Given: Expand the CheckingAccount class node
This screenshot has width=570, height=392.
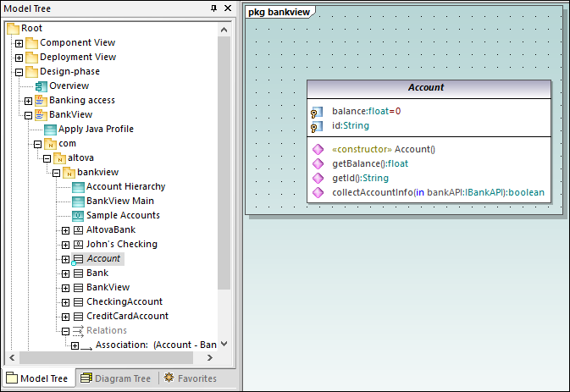Looking at the screenshot, I should 66,302.
